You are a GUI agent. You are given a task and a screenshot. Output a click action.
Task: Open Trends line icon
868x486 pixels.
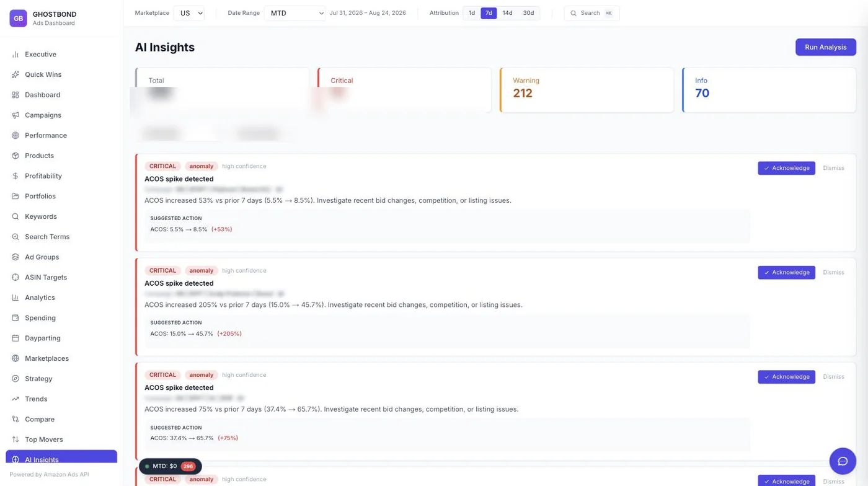15,399
